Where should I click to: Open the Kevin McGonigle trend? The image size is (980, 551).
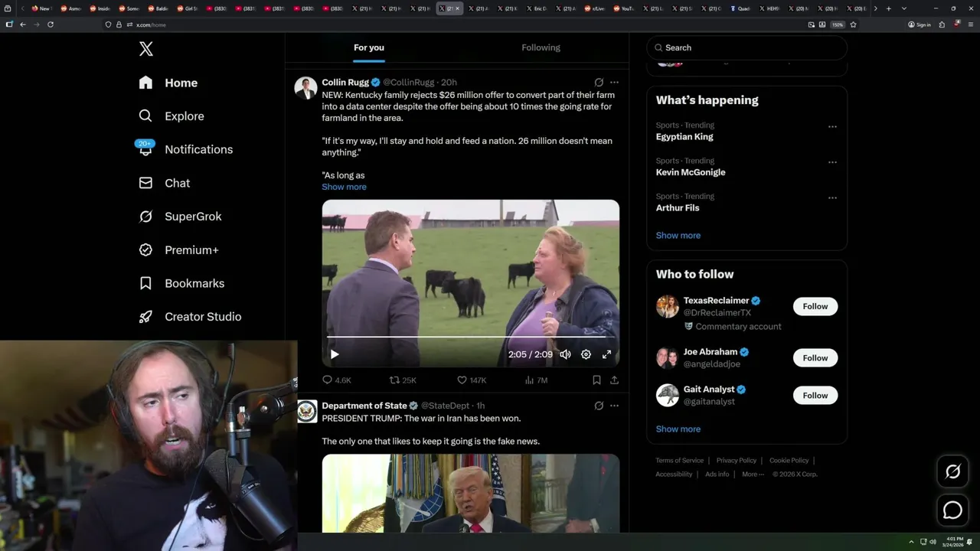coord(691,172)
